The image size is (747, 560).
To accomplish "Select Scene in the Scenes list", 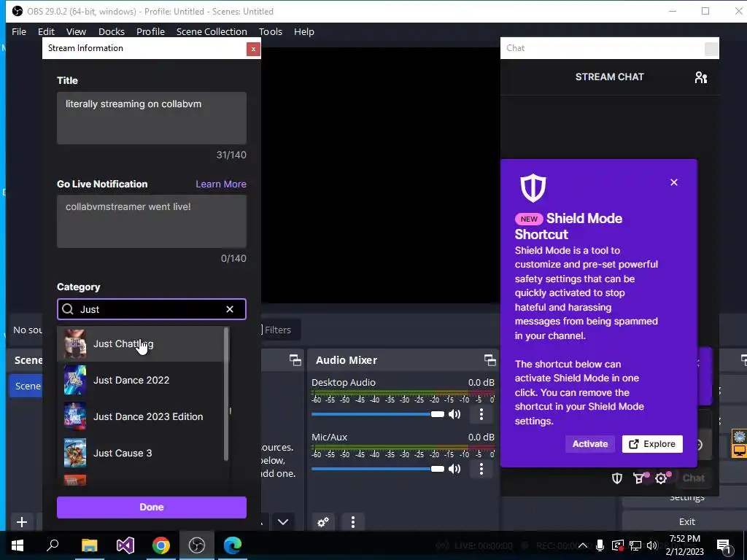I will pos(26,386).
